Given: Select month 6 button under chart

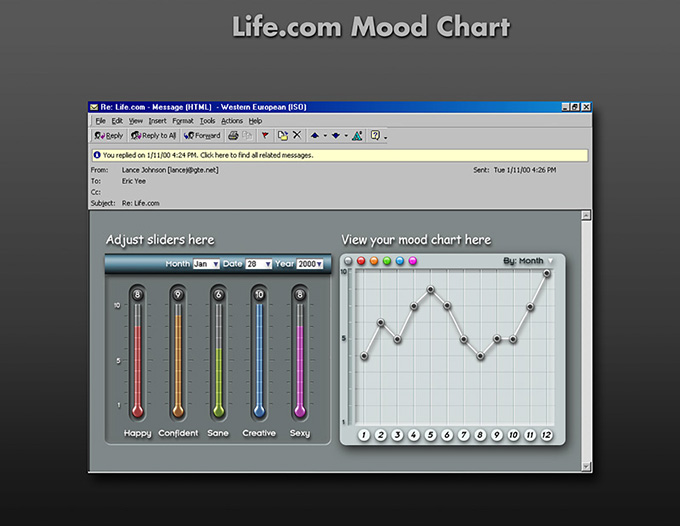Looking at the screenshot, I should [447, 435].
